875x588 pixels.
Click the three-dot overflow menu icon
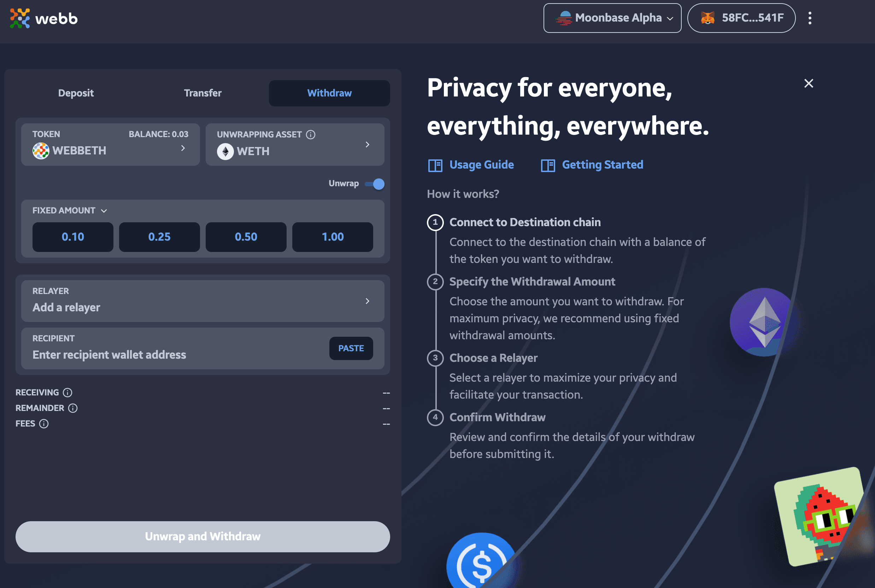click(x=809, y=18)
